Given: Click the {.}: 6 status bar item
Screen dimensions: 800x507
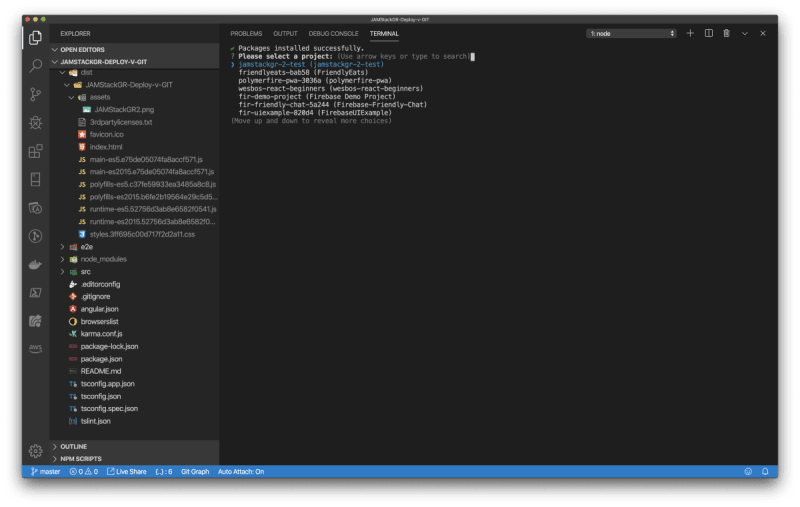Looking at the screenshot, I should pyautogui.click(x=164, y=472).
